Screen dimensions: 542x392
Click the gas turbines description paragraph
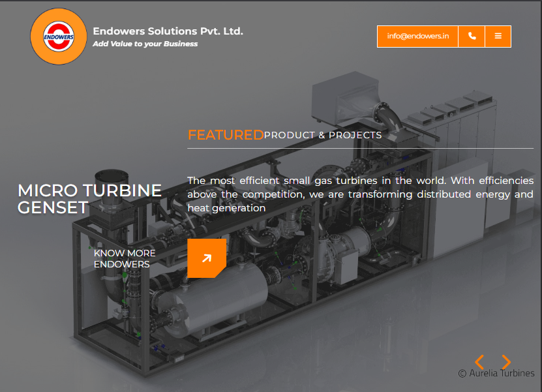(360, 194)
